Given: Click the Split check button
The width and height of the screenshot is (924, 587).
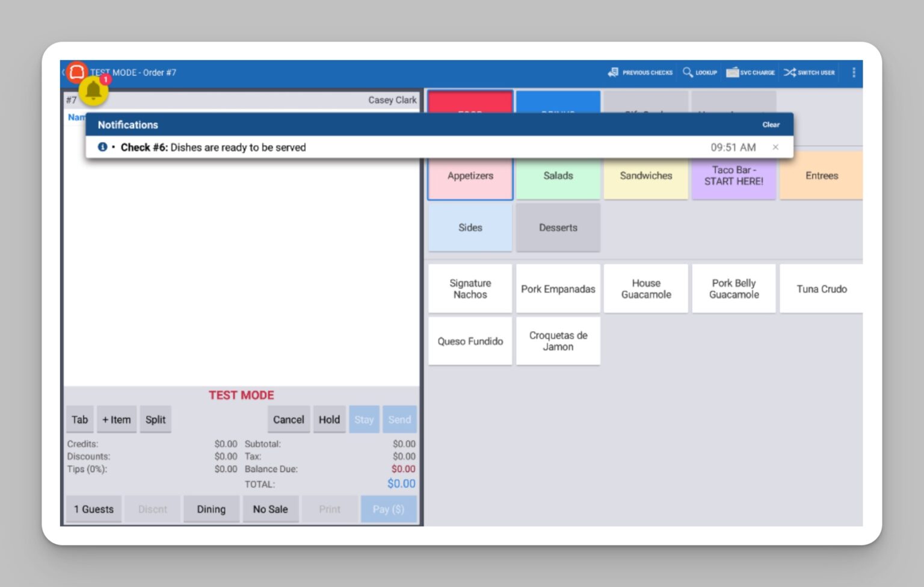Looking at the screenshot, I should 155,420.
